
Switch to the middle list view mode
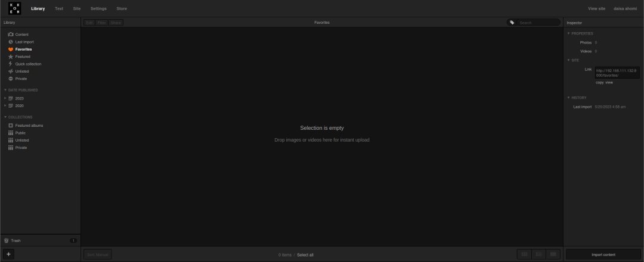tap(538, 254)
